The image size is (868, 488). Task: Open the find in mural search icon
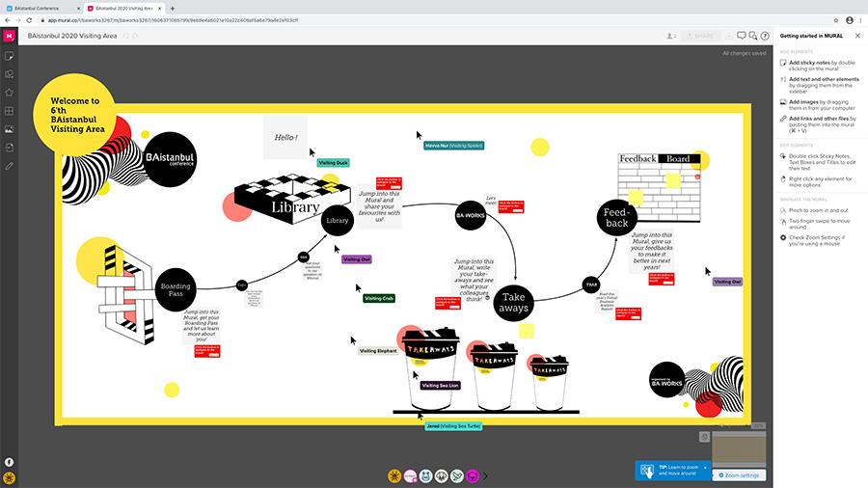pyautogui.click(x=753, y=36)
